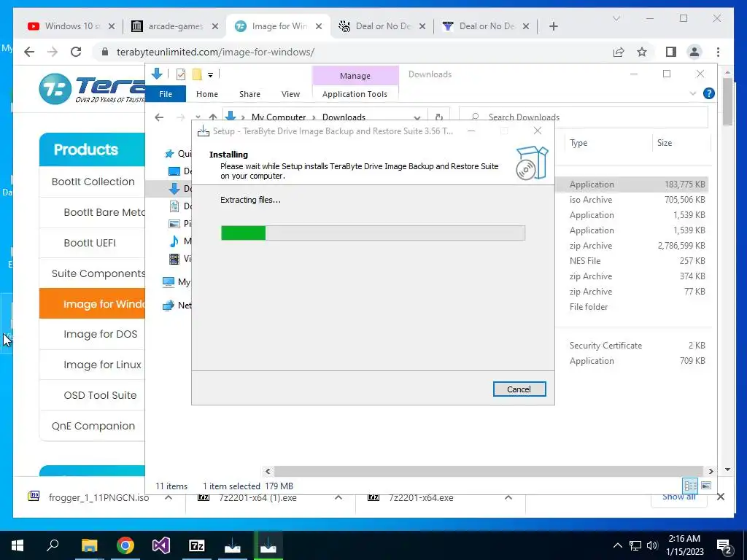Switch to arcade-games tab

click(174, 26)
